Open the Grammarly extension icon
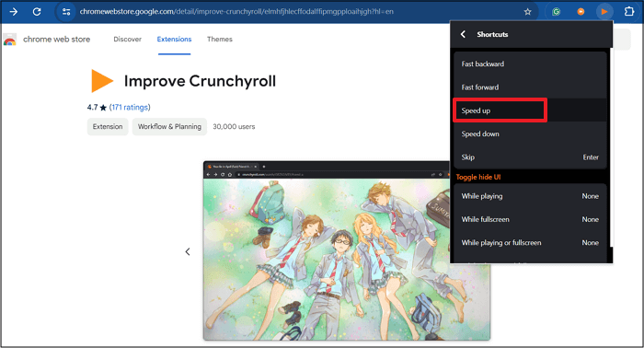The image size is (644, 348). 556,12
